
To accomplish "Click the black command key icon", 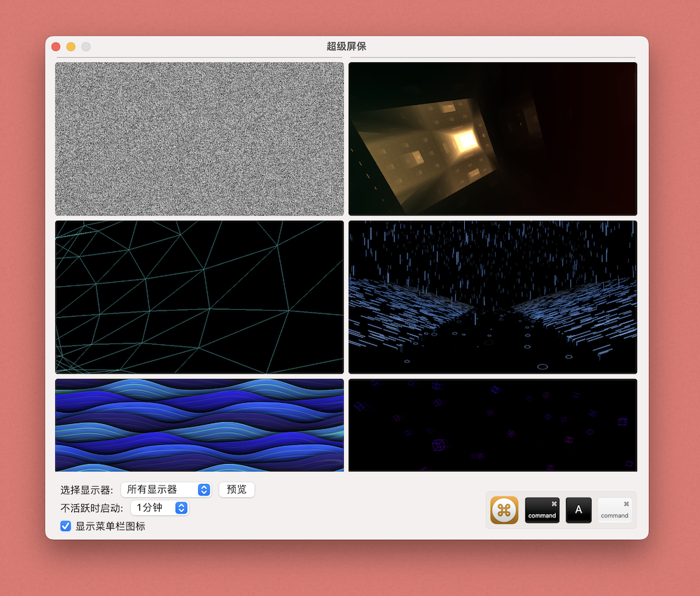I will (x=542, y=510).
